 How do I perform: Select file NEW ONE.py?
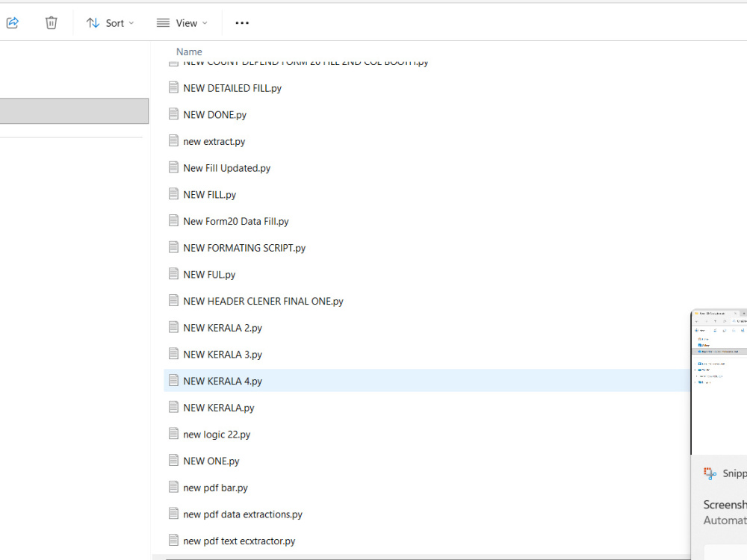[211, 461]
